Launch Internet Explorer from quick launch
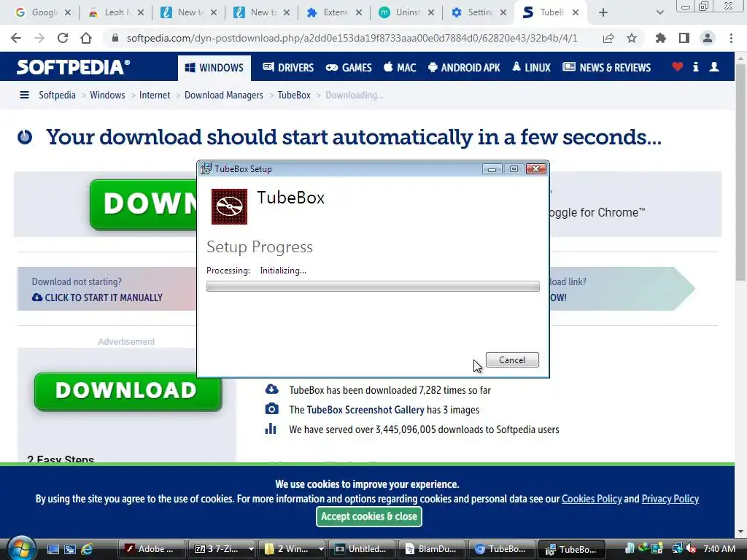747x560 pixels. click(x=87, y=549)
